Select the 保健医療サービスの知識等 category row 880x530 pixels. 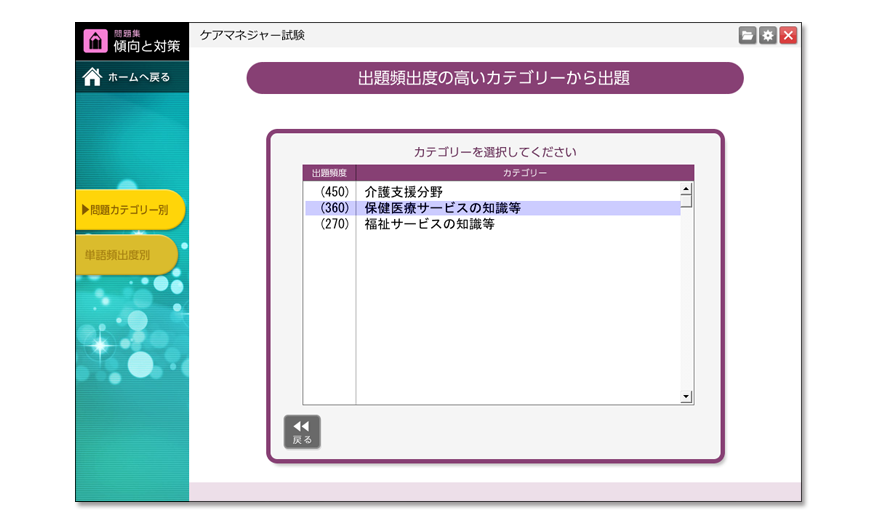[493, 208]
